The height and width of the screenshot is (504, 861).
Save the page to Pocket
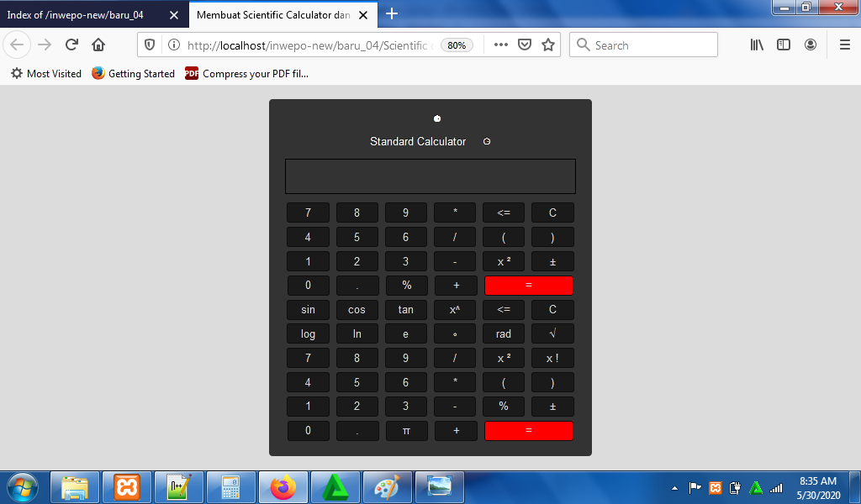pyautogui.click(x=525, y=45)
